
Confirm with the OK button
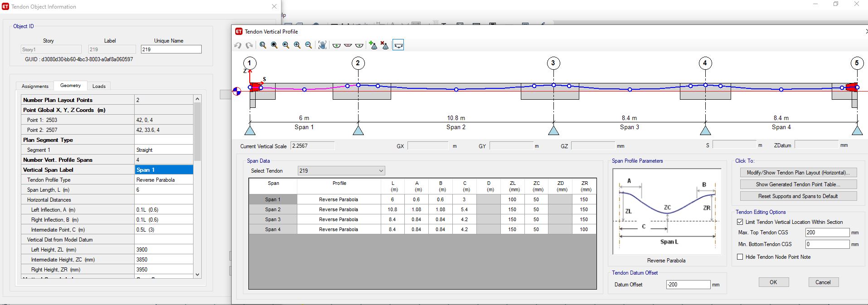[x=774, y=282]
